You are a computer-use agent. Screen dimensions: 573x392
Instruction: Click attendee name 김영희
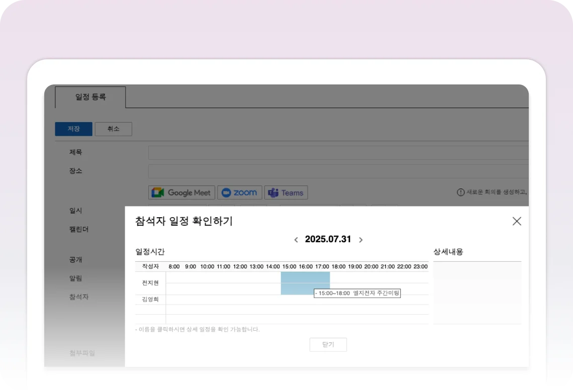pos(150,300)
